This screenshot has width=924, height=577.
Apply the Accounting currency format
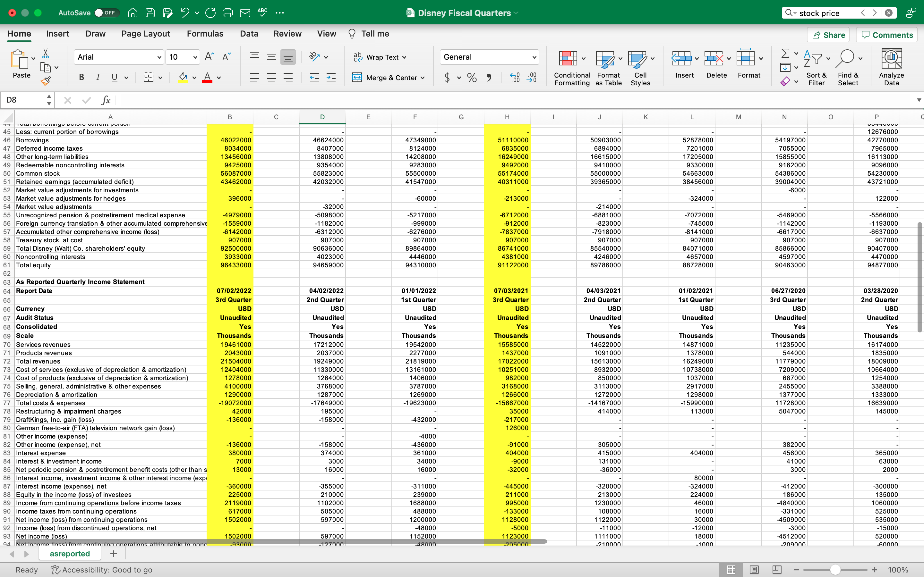click(x=448, y=78)
